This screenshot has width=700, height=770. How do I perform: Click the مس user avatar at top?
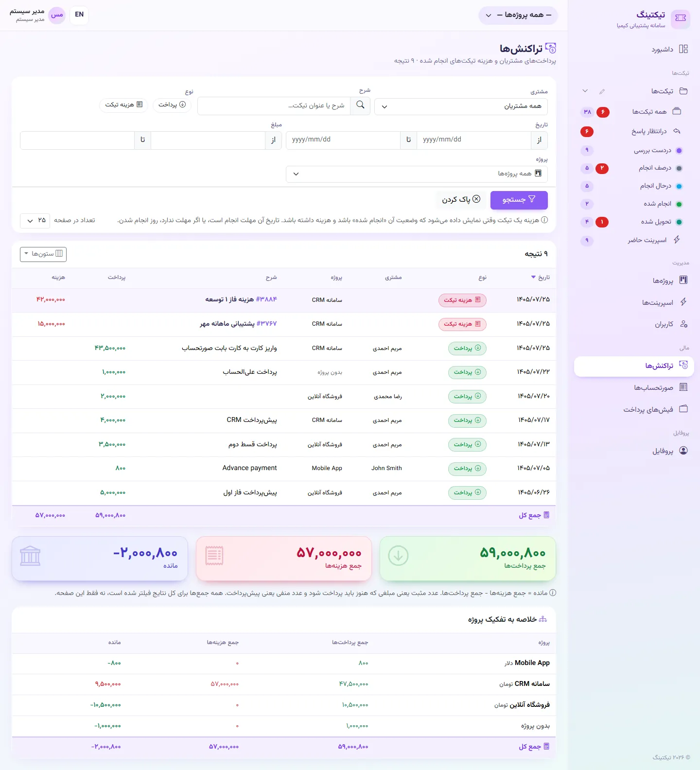tap(57, 15)
